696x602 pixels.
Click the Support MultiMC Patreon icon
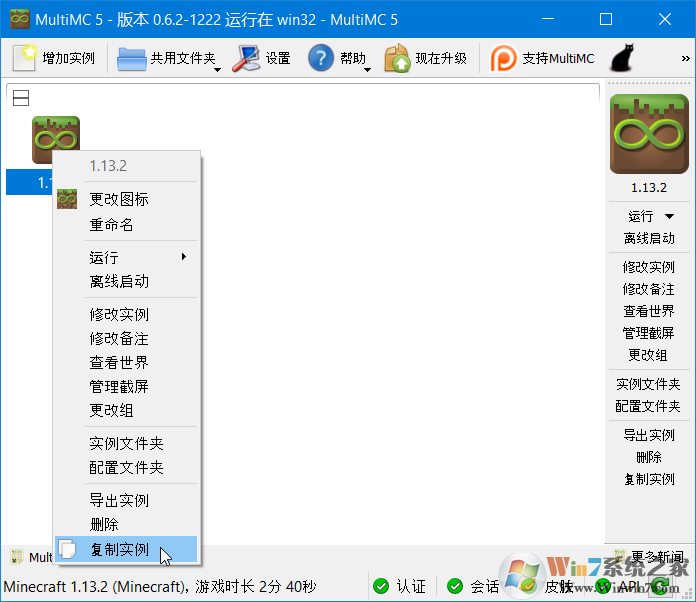504,59
